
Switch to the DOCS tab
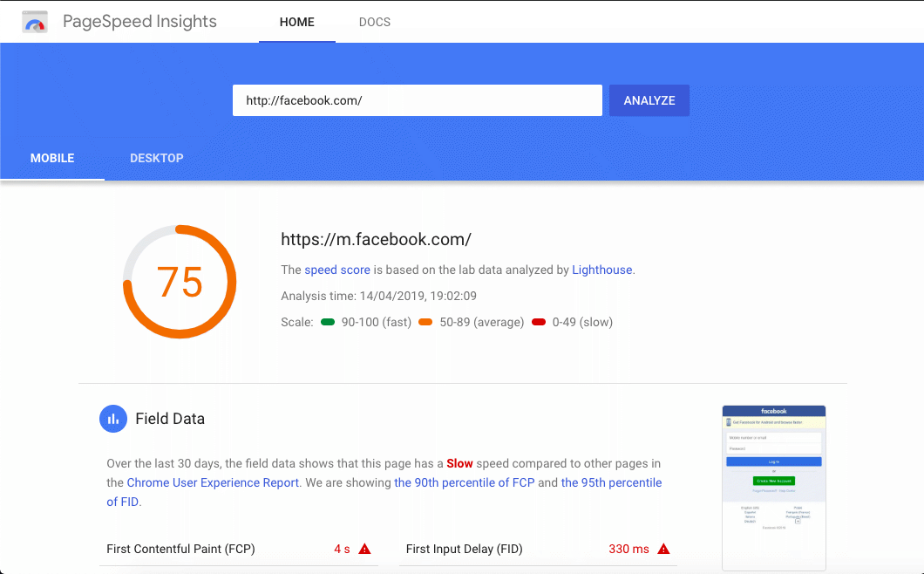375,22
